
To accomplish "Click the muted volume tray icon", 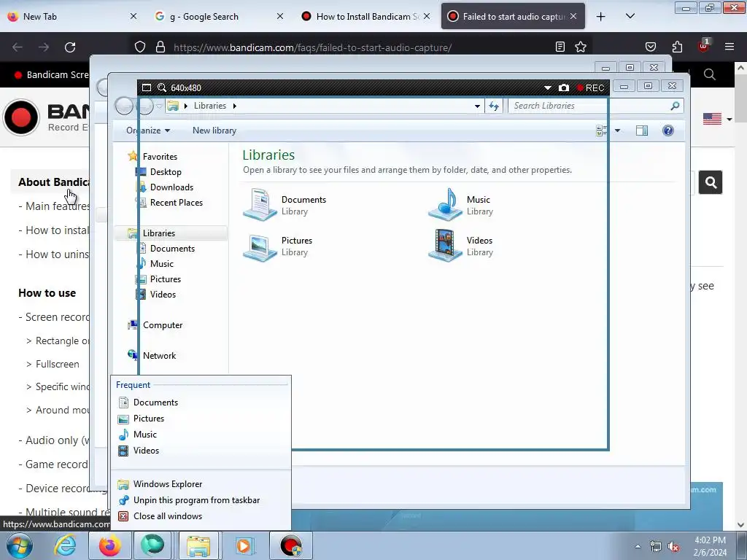I will 673,547.
